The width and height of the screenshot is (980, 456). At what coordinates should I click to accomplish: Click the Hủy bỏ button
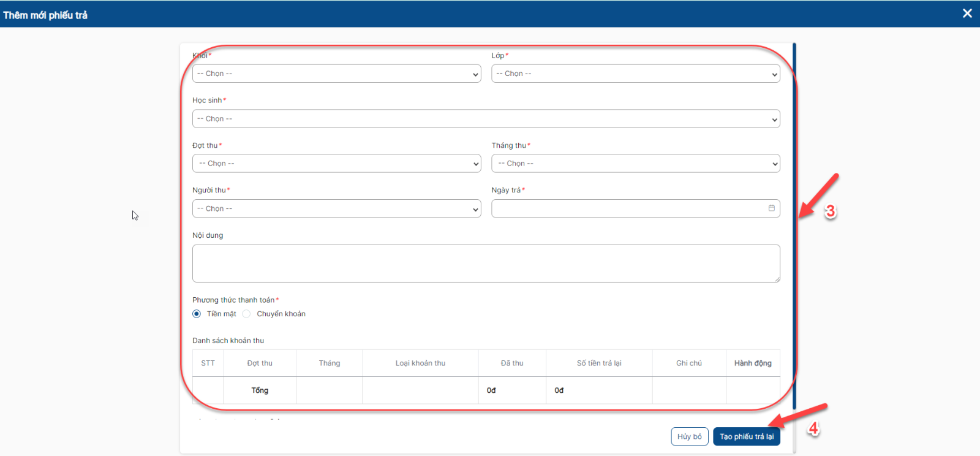click(x=690, y=436)
